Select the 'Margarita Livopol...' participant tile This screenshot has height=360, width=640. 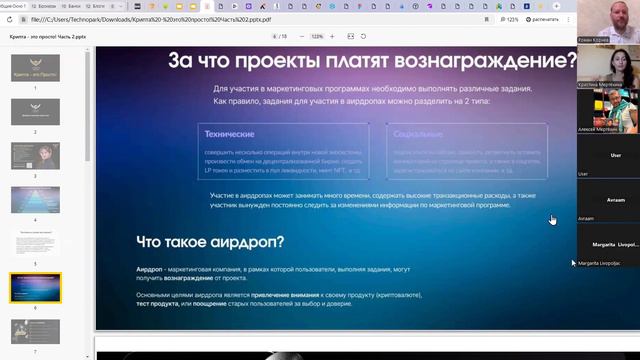click(609, 245)
